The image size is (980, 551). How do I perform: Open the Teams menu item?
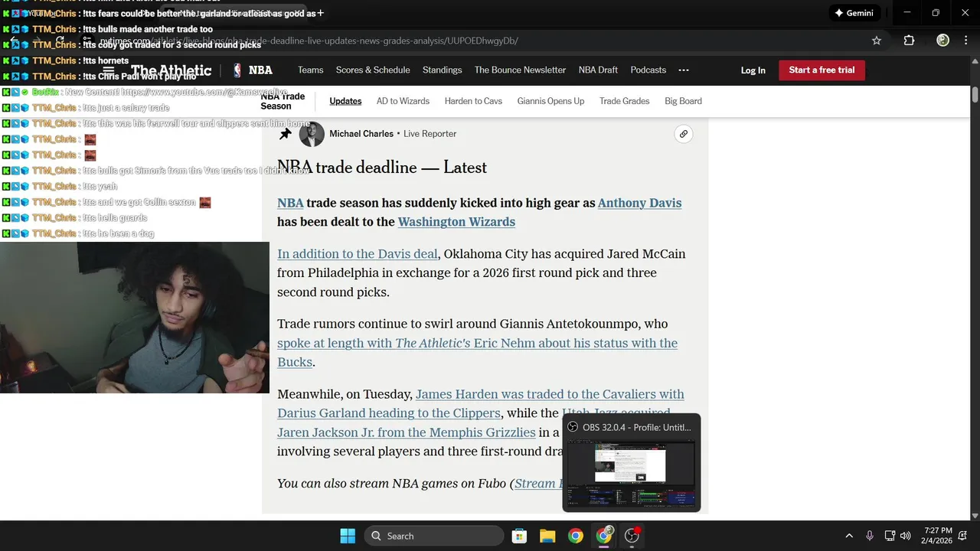point(310,70)
